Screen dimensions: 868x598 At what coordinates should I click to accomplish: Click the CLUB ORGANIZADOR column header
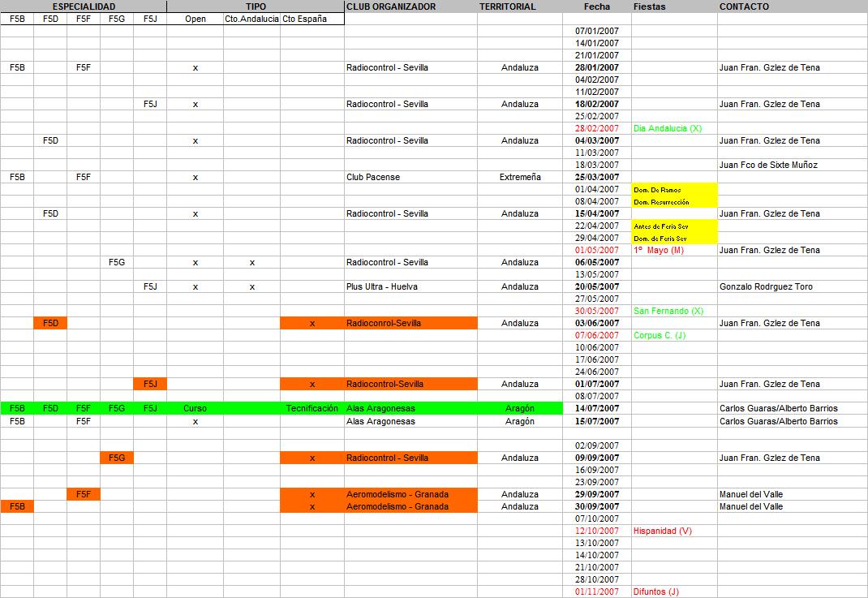(391, 6)
